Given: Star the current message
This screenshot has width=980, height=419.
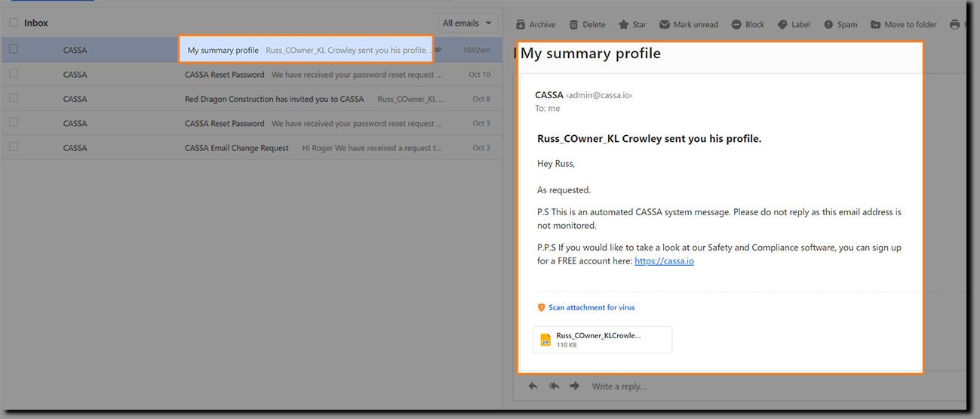Looking at the screenshot, I should point(632,24).
